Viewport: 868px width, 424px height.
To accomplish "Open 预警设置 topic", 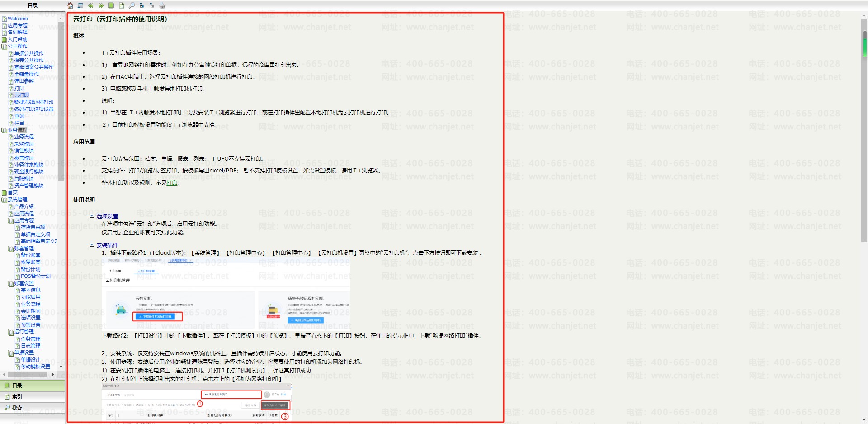I will pyautogui.click(x=30, y=325).
